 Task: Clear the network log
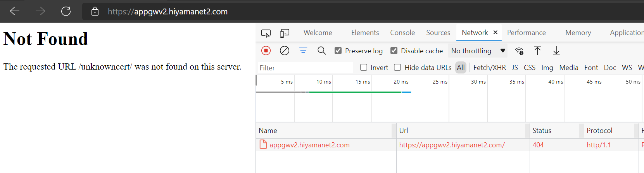click(x=285, y=51)
